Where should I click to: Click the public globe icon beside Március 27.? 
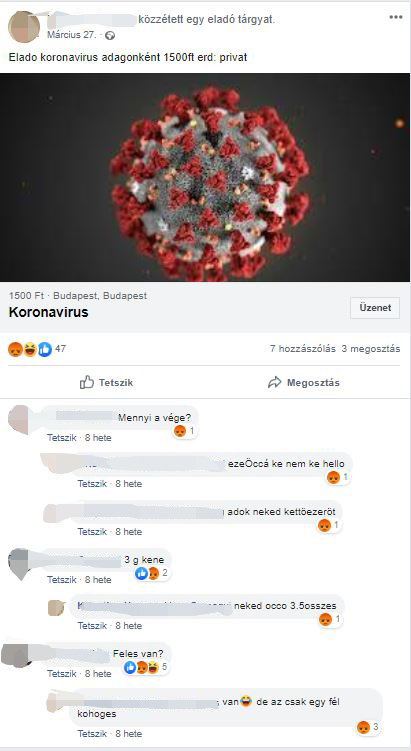click(x=110, y=35)
